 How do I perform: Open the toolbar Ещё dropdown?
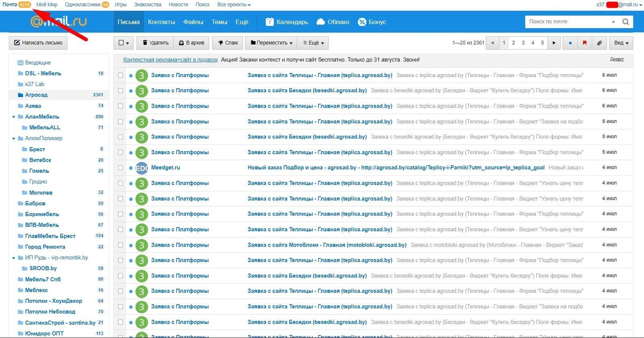[x=313, y=43]
